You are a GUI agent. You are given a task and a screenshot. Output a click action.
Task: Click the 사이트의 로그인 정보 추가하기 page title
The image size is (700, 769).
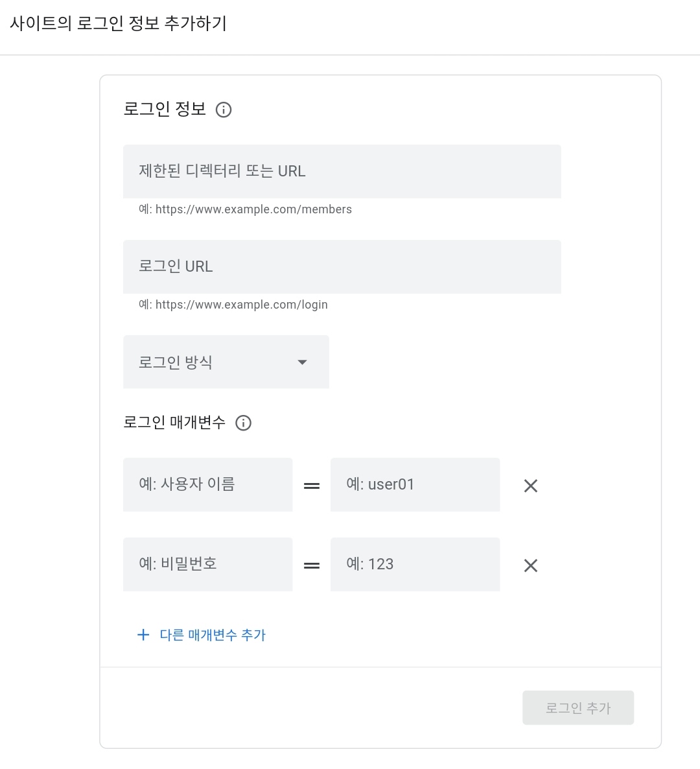coord(118,23)
